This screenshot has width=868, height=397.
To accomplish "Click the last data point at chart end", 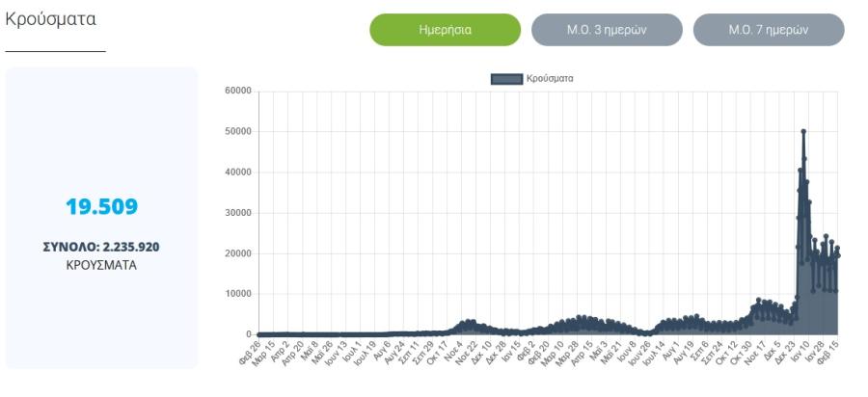I will pyautogui.click(x=837, y=255).
